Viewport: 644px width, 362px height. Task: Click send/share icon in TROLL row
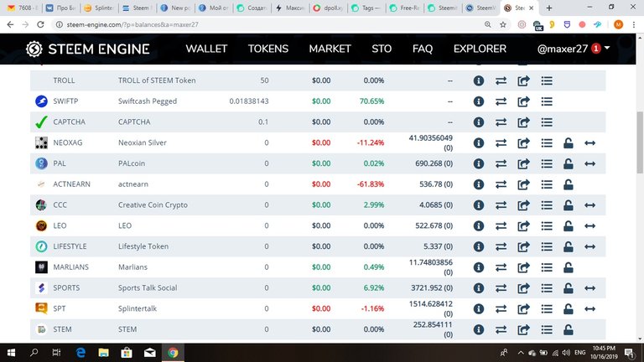coord(523,80)
